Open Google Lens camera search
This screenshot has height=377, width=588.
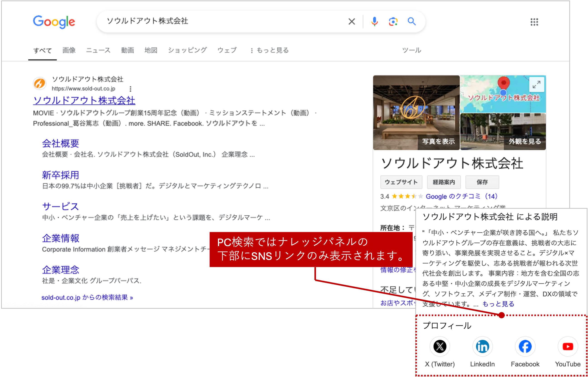tap(393, 21)
